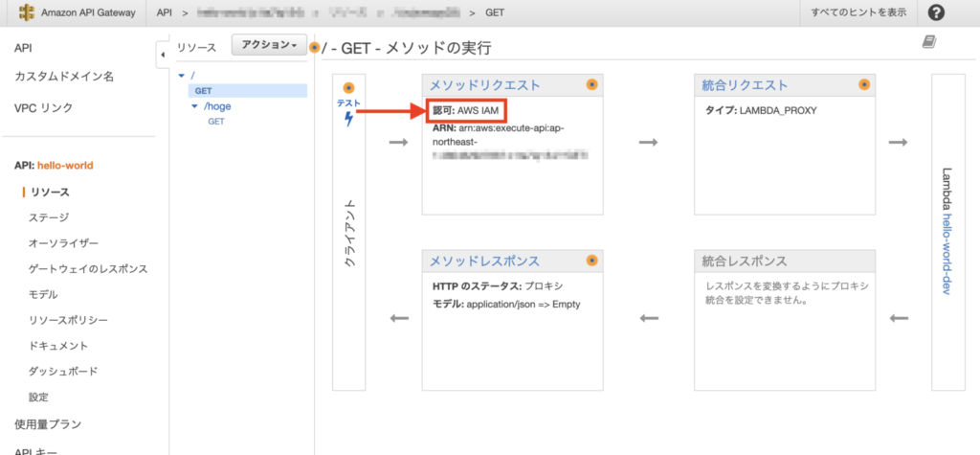
Task: Click the hint dot on the Integration Request card
Action: pyautogui.click(x=864, y=84)
